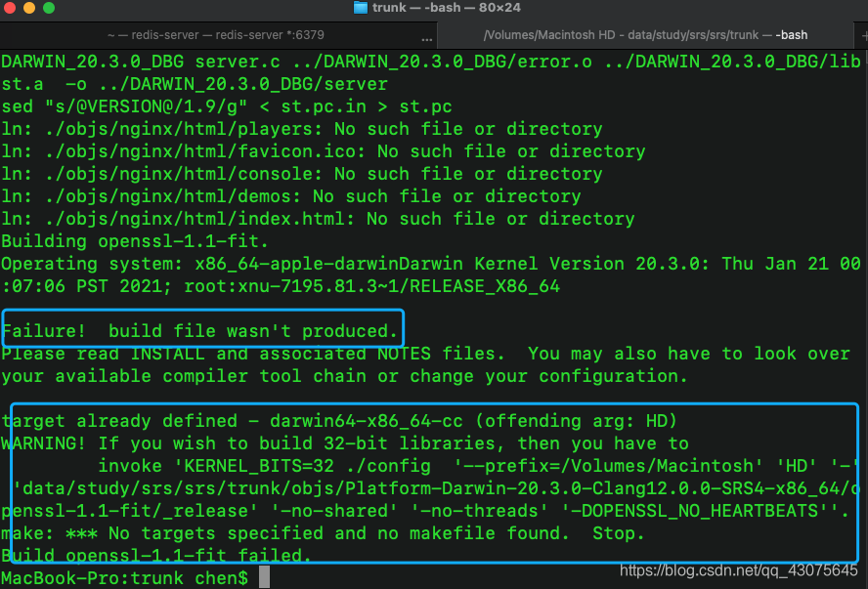Screen dimensions: 868x589
Task: Click the yellow minimize window button
Action: [x=29, y=8]
